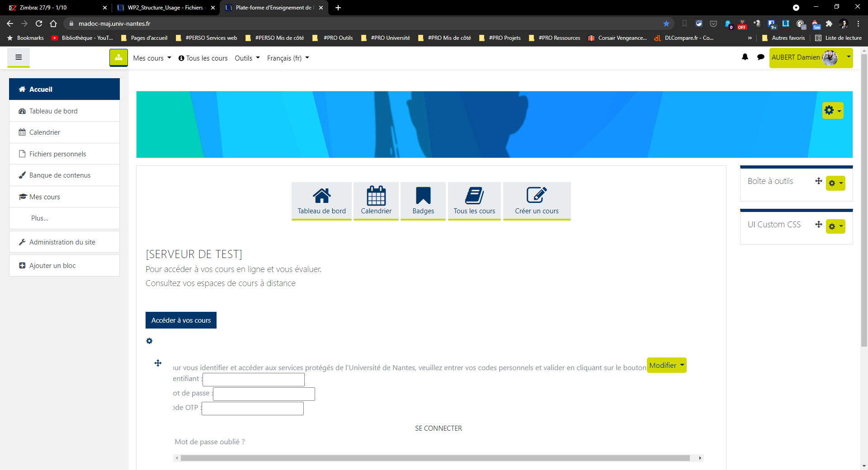Toggle the hamburger side menu button
The image size is (868, 470).
pyautogui.click(x=19, y=57)
